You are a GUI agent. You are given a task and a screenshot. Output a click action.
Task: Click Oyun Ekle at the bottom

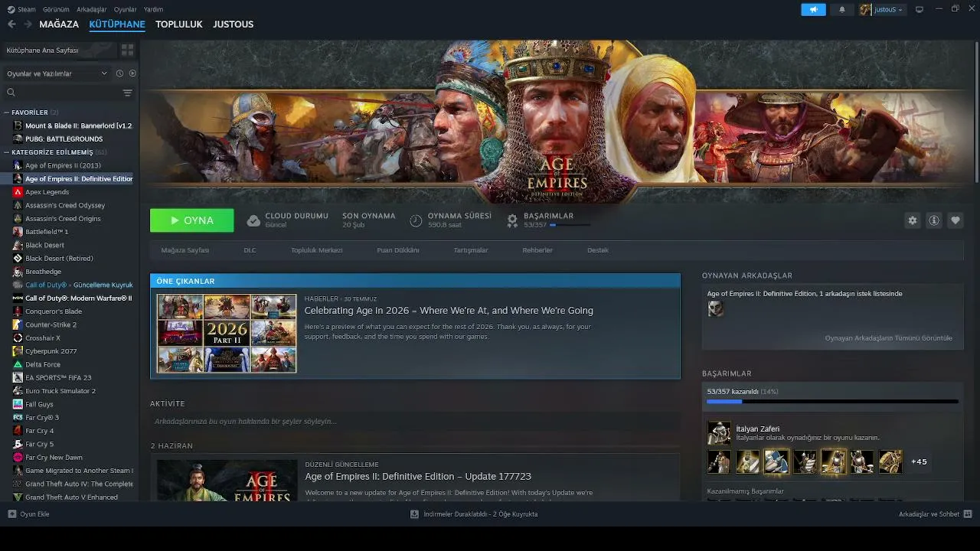click(x=29, y=514)
